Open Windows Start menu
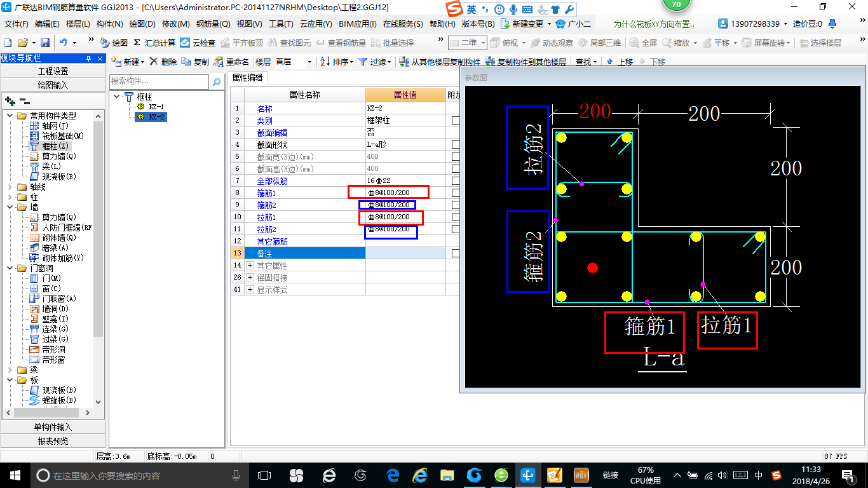The image size is (868, 488). (15, 475)
